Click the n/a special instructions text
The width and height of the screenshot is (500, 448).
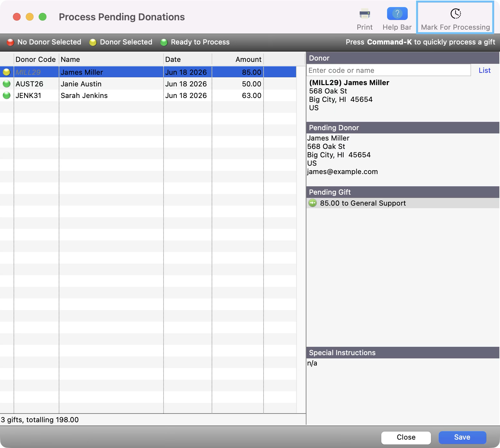coord(312,363)
